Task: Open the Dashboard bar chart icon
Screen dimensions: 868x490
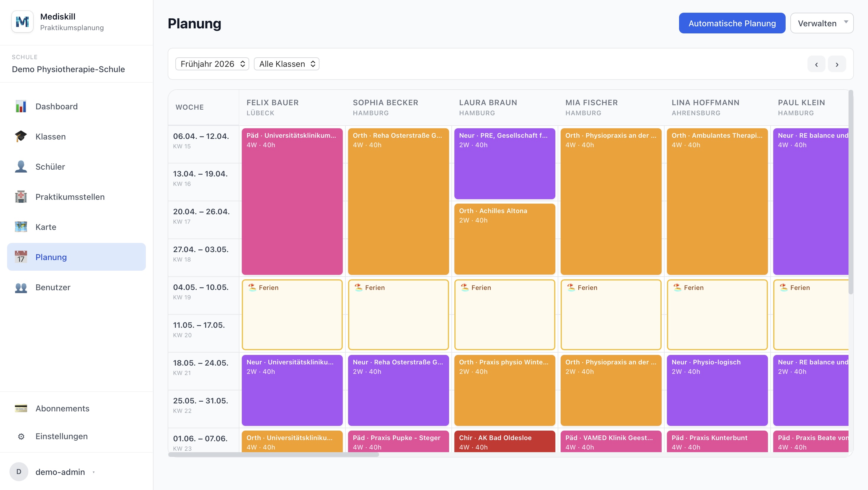Action: (x=21, y=106)
